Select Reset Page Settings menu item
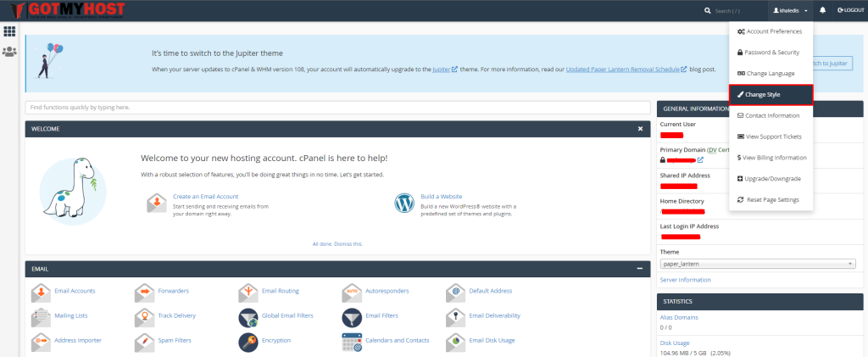 pos(771,199)
